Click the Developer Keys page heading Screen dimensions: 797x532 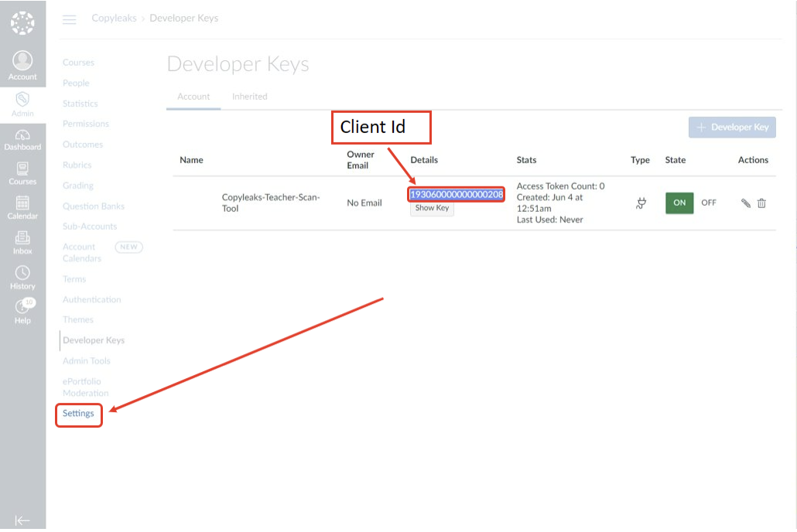[x=238, y=64]
